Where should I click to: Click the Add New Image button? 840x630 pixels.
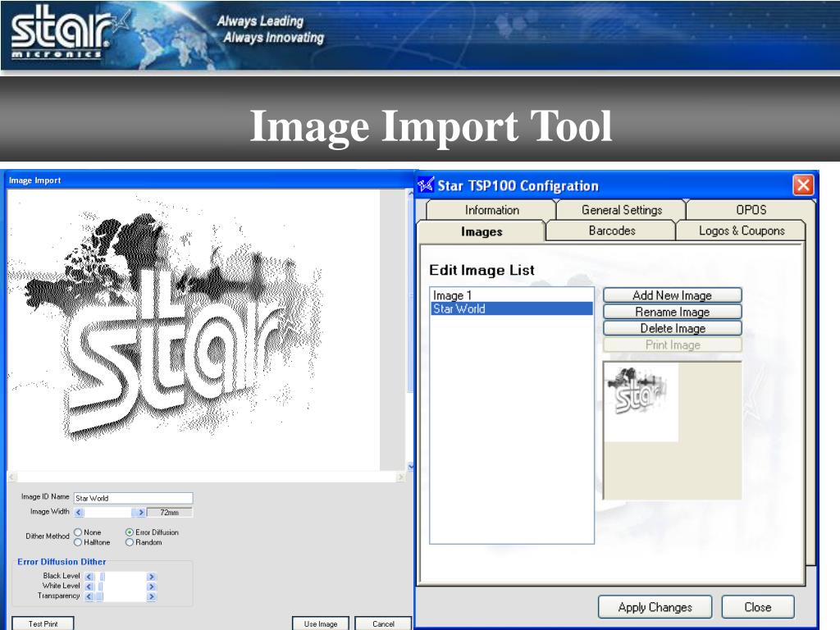tap(673, 295)
